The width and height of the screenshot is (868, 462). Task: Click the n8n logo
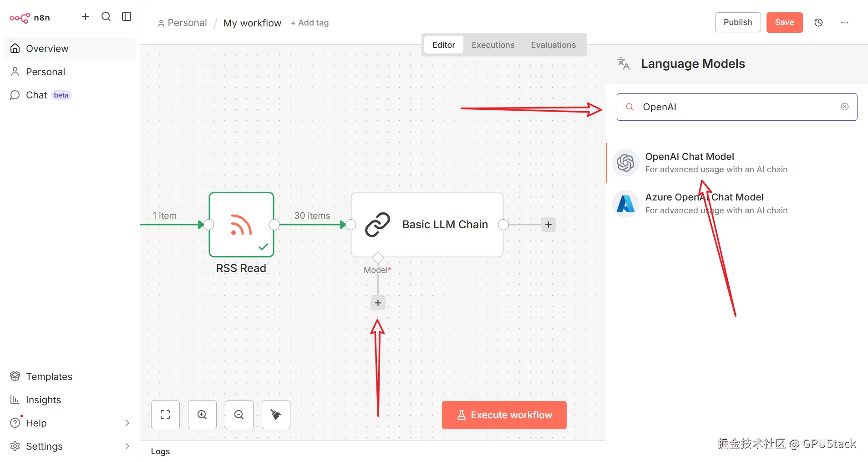[30, 18]
